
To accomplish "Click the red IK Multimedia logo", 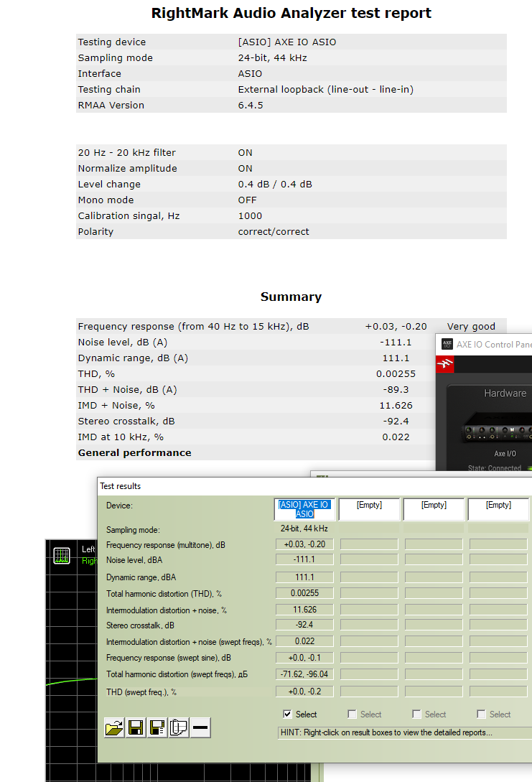I will [x=444, y=364].
